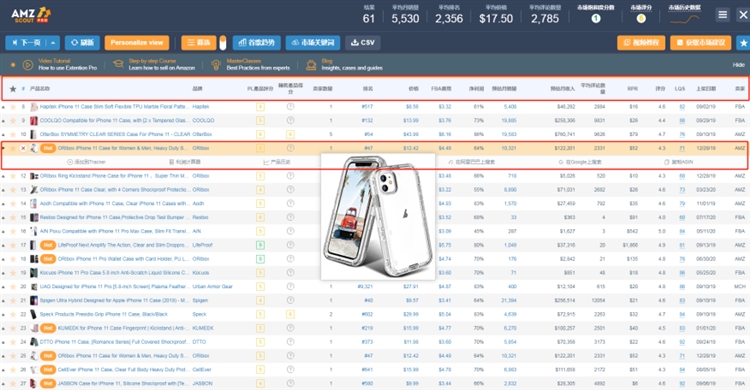This screenshot has height=390, width=750.
Task: Toggle favorite star for Speck row
Action: [x=13, y=314]
